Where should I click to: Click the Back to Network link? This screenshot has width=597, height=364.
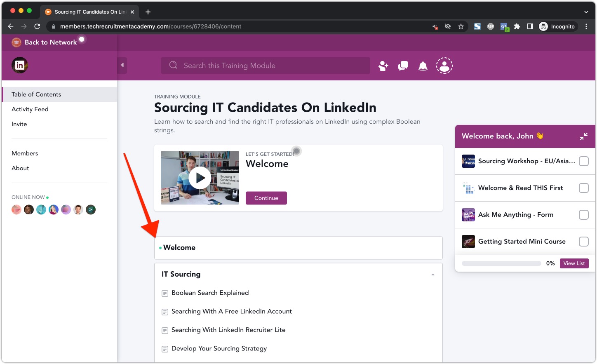pyautogui.click(x=51, y=42)
